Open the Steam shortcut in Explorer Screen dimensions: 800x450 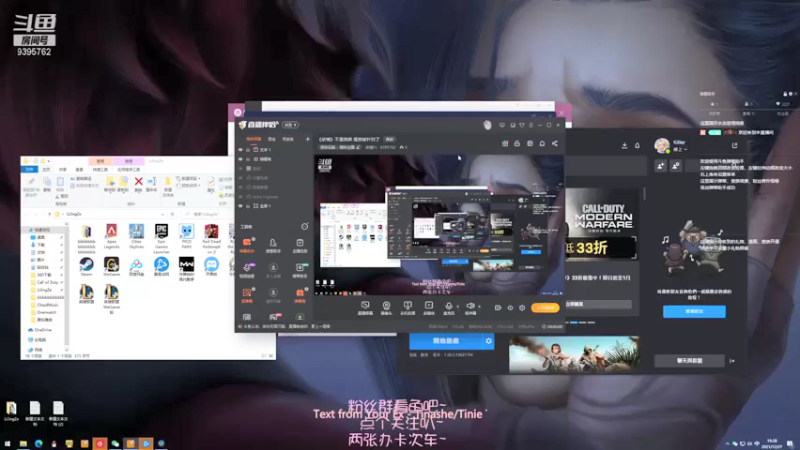coord(86,266)
